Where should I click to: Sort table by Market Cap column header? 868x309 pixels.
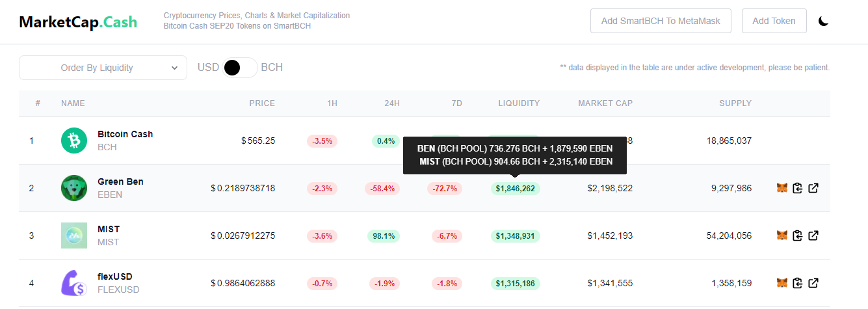click(605, 103)
